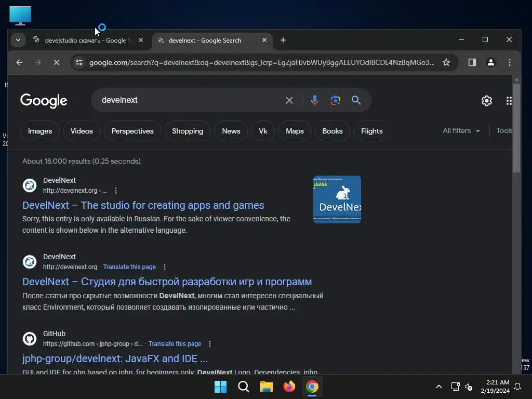View site information icon in address bar
This screenshot has height=399, width=532.
pyautogui.click(x=79, y=62)
